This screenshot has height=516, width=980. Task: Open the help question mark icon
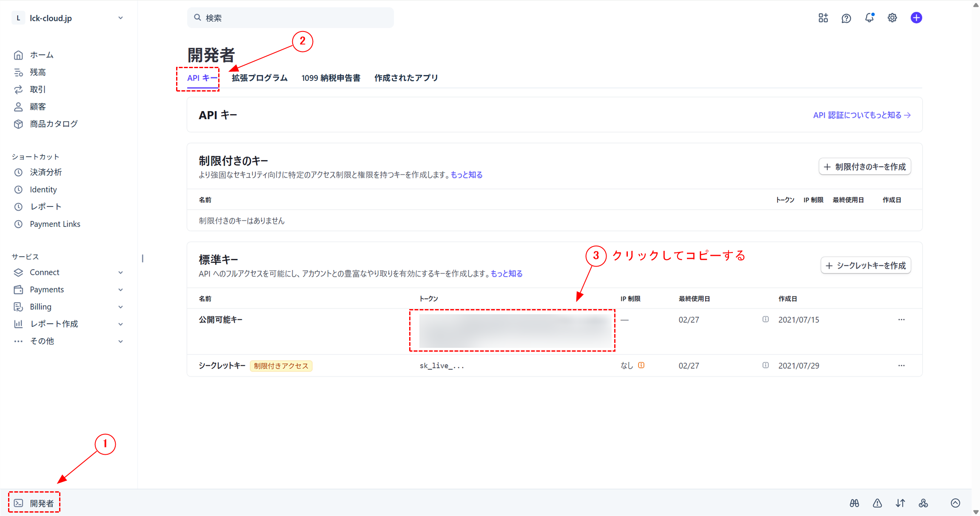[x=846, y=18]
